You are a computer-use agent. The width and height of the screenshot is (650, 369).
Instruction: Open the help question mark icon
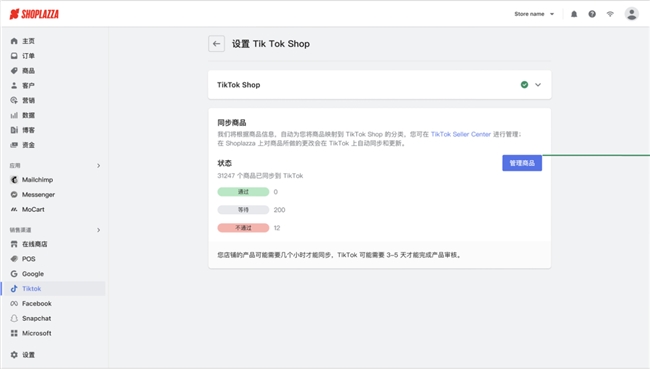coord(592,14)
